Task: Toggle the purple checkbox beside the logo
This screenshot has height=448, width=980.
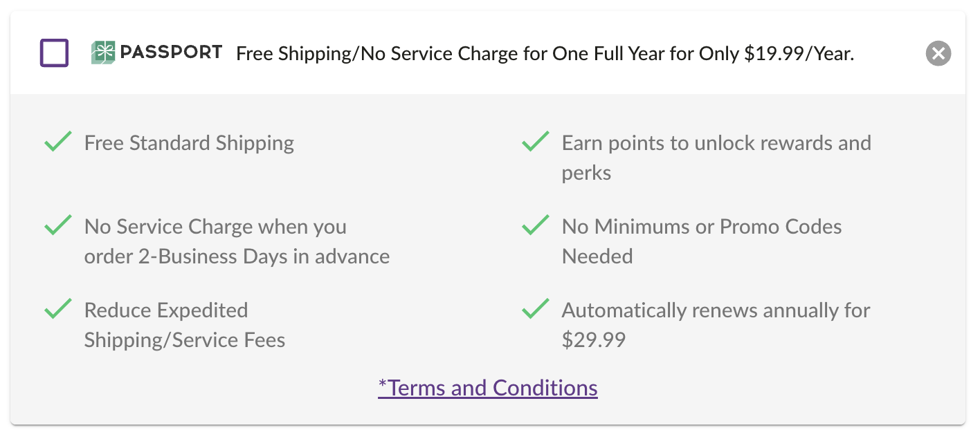Action: [53, 53]
